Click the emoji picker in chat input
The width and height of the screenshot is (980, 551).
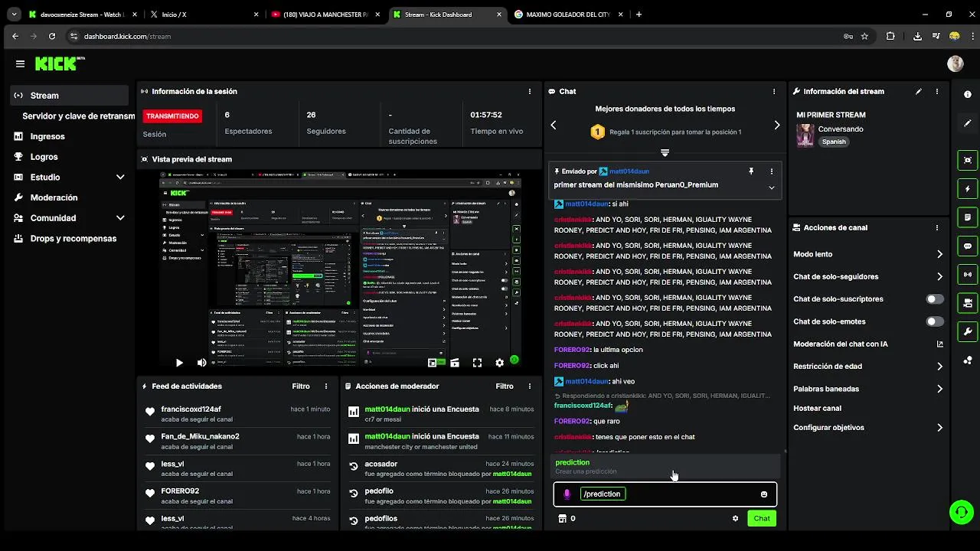coord(764,494)
